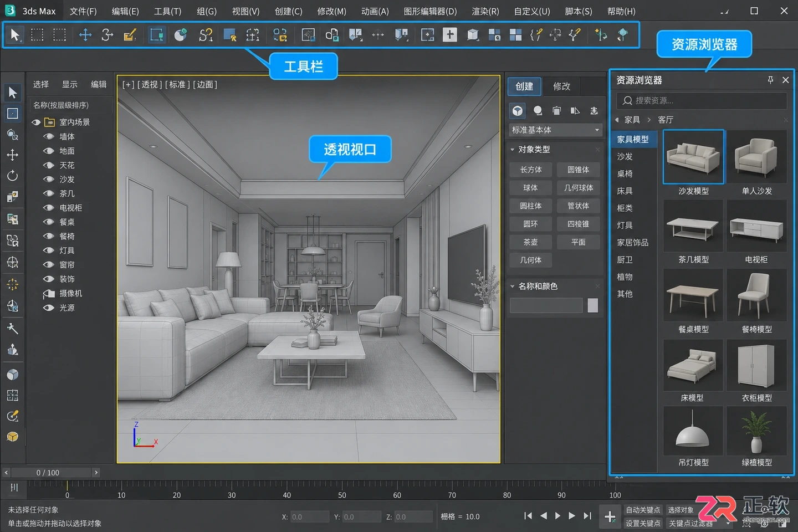This screenshot has width=798, height=532.
Task: Switch to the 修改 tab
Action: (561, 86)
